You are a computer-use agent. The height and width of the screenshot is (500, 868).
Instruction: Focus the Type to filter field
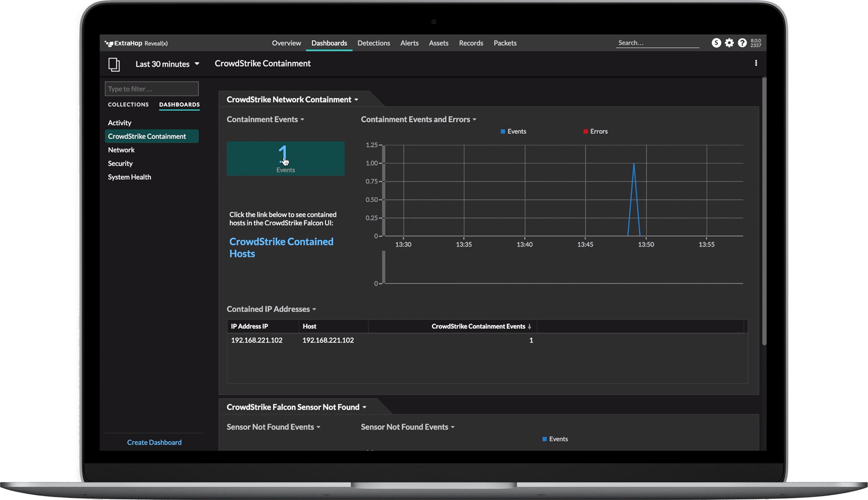point(151,89)
